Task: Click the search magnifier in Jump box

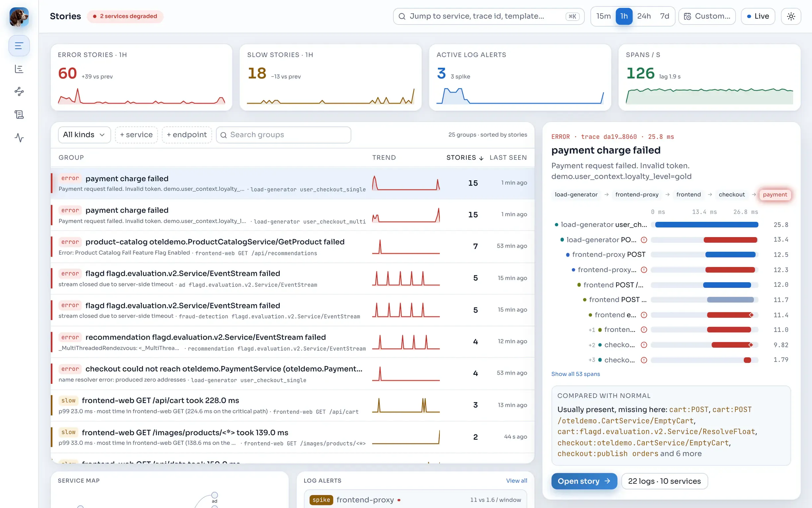Action: tap(402, 16)
